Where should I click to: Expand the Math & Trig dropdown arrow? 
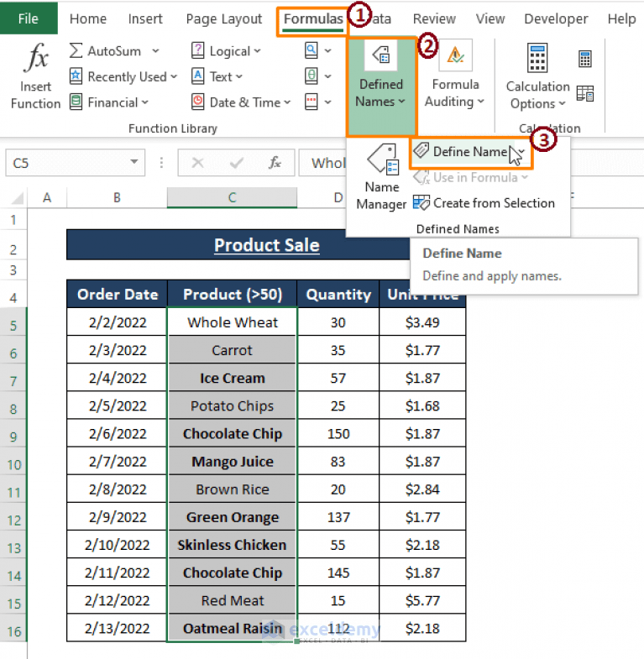point(328,76)
